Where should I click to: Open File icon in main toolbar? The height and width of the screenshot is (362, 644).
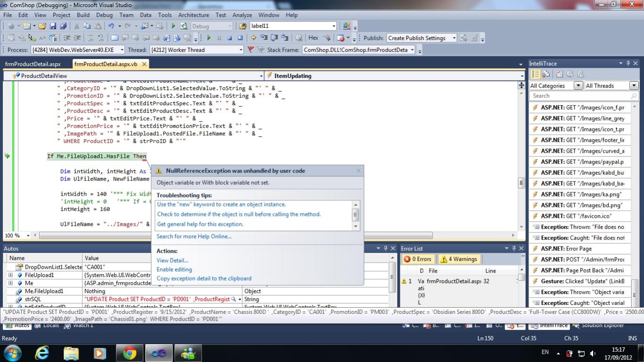(x=42, y=26)
